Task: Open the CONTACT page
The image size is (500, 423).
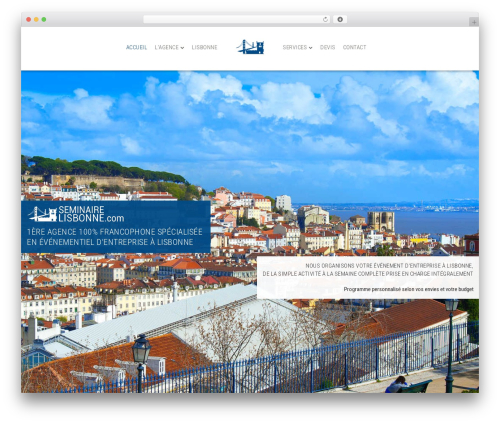Action: click(x=354, y=47)
